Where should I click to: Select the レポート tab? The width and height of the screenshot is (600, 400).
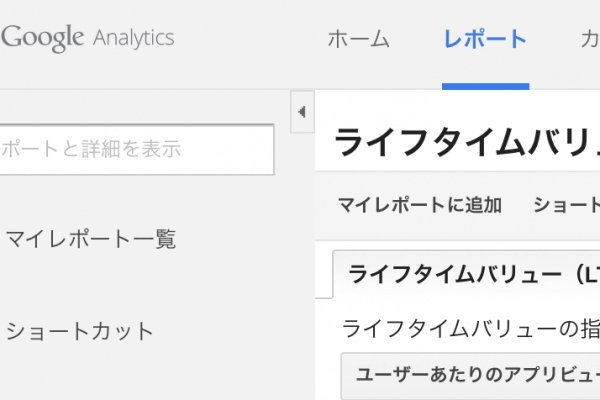point(485,39)
